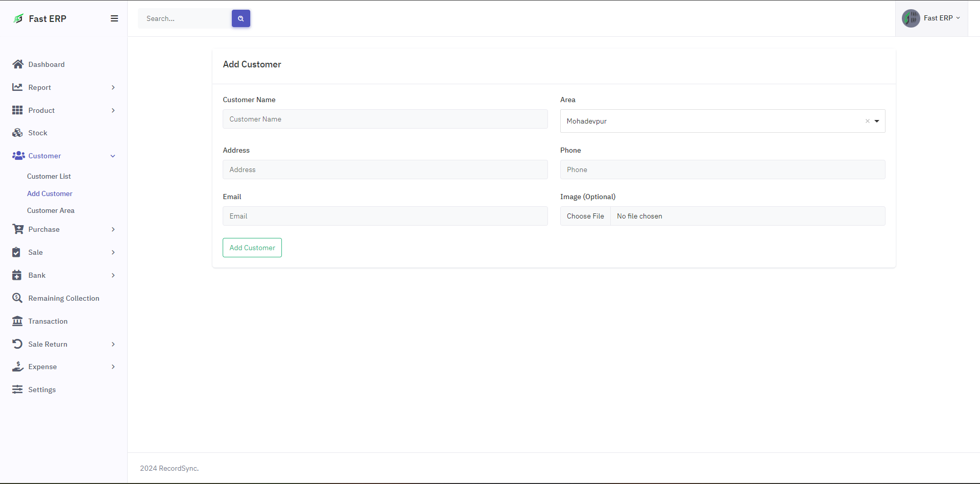This screenshot has height=484, width=980.
Task: Click the Fast ERP logo icon
Action: click(x=18, y=19)
